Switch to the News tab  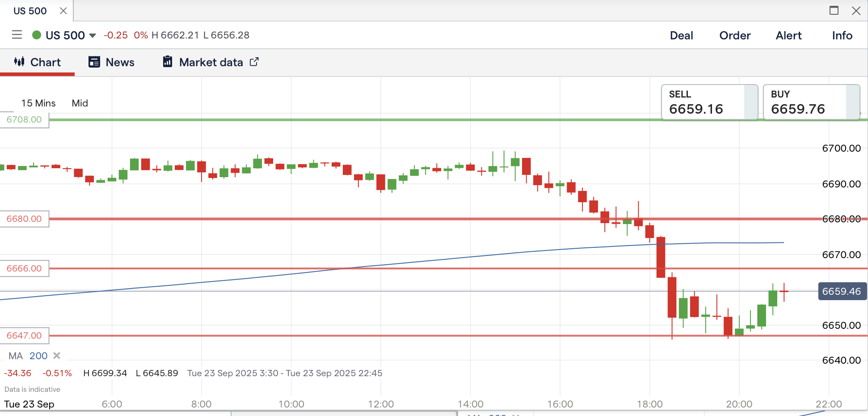[120, 62]
